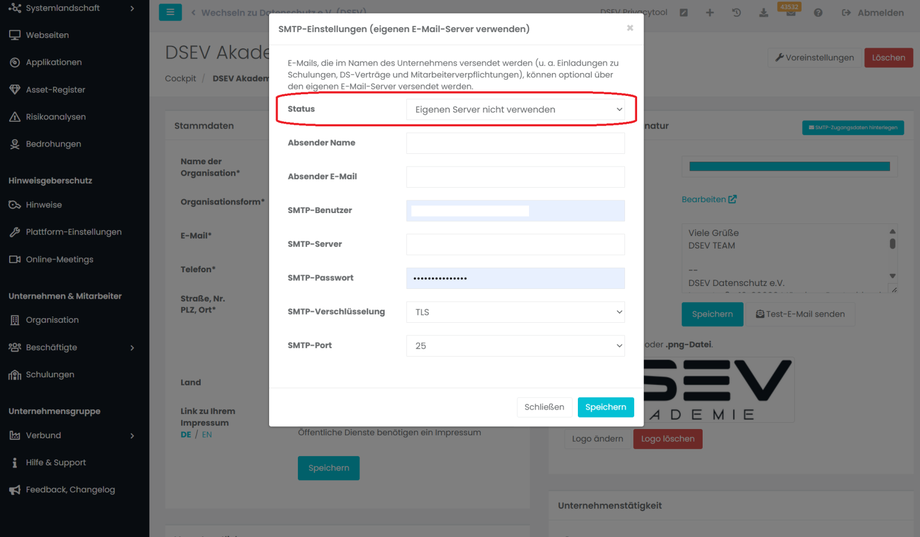This screenshot has height=537, width=920.
Task: Click the Online-Meetings camera icon
Action: point(15,259)
